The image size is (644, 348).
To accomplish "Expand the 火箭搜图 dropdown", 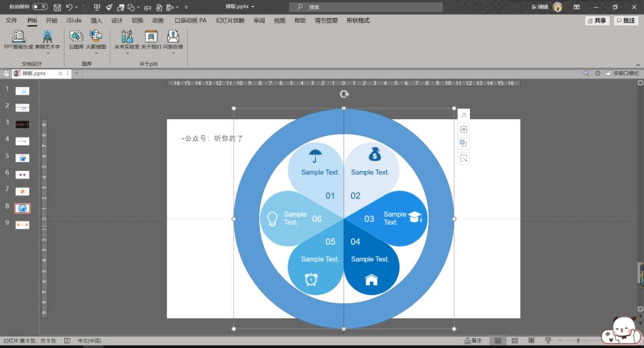I will coord(95,53).
